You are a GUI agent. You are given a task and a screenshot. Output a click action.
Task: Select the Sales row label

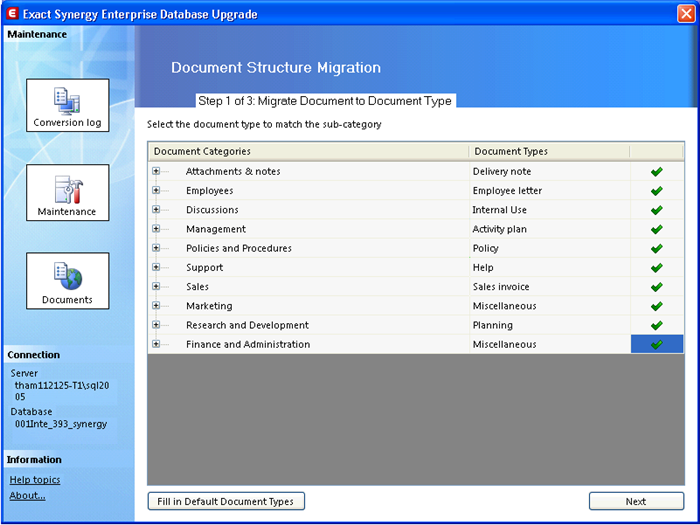tap(197, 287)
